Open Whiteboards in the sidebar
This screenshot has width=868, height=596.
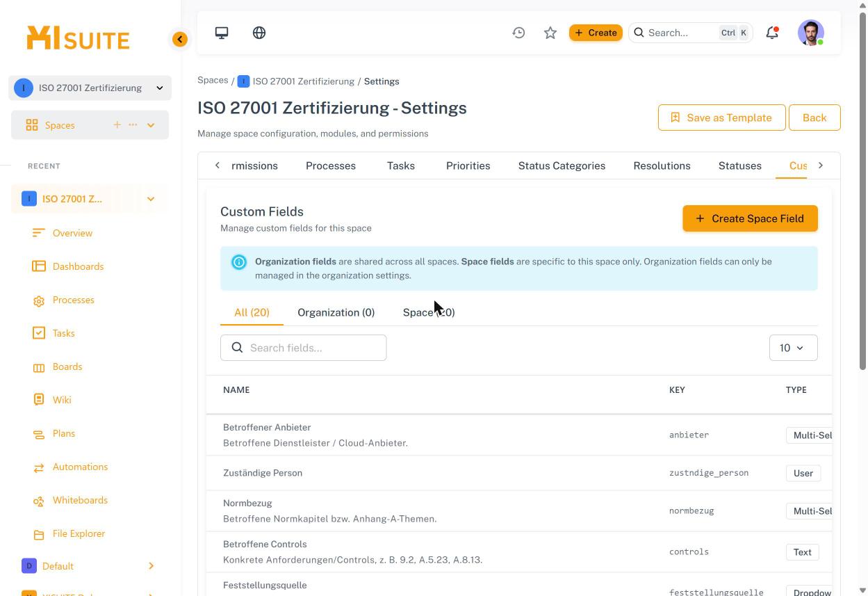coord(80,500)
